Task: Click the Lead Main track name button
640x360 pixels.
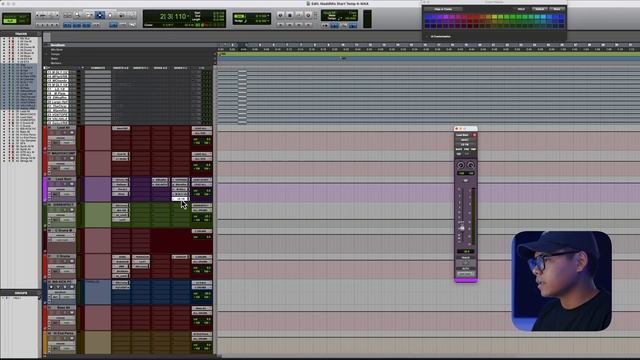Action: pyautogui.click(x=63, y=179)
